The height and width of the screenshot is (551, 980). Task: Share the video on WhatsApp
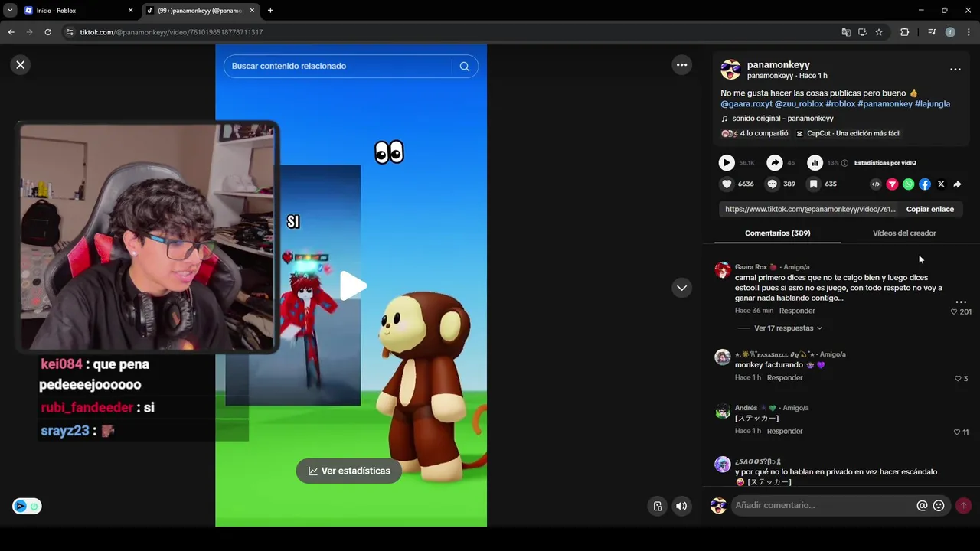908,184
